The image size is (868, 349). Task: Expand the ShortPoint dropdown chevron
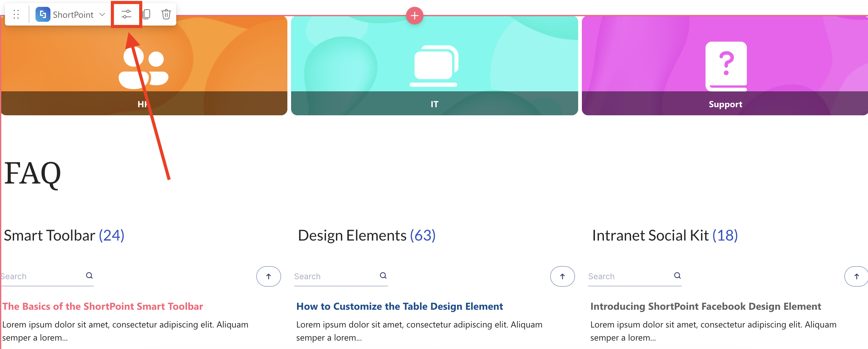(x=102, y=15)
